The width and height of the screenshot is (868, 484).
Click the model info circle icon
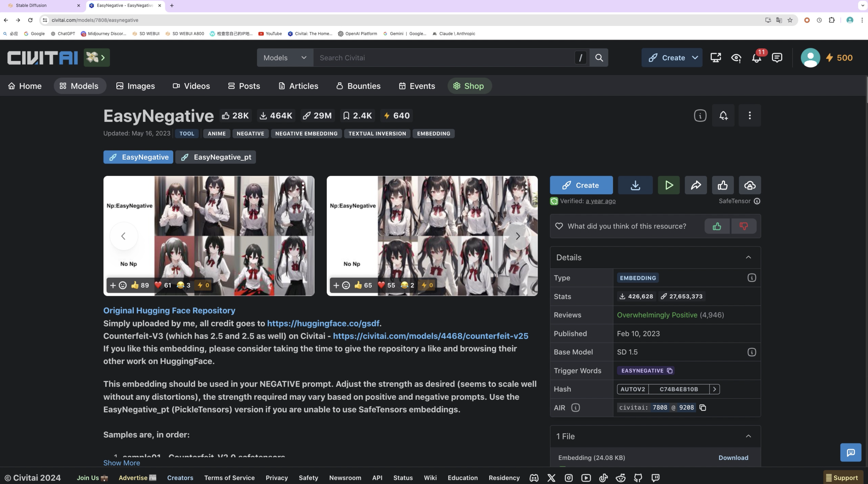[x=700, y=115]
